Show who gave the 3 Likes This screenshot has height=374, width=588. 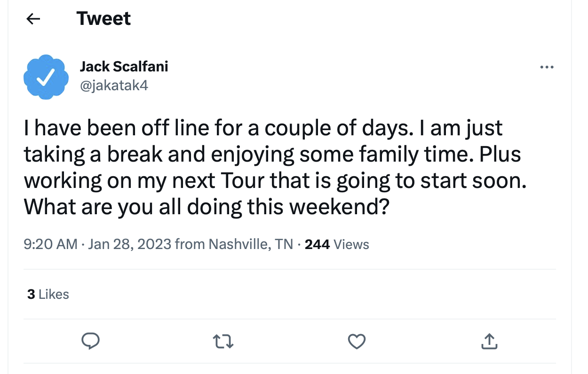pyautogui.click(x=48, y=294)
